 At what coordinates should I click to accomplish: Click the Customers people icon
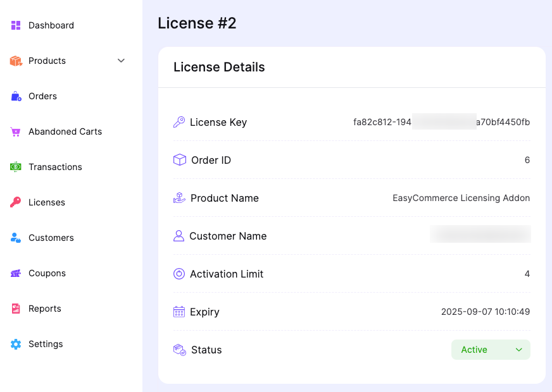(15, 238)
